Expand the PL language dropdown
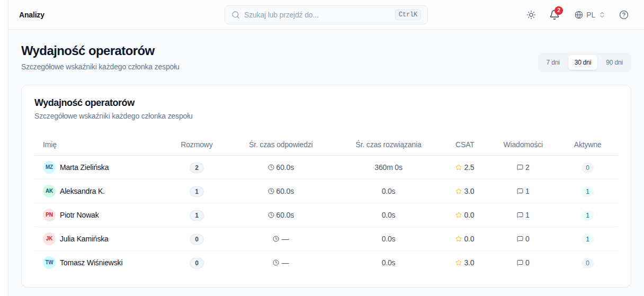The width and height of the screenshot is (644, 296). 590,15
